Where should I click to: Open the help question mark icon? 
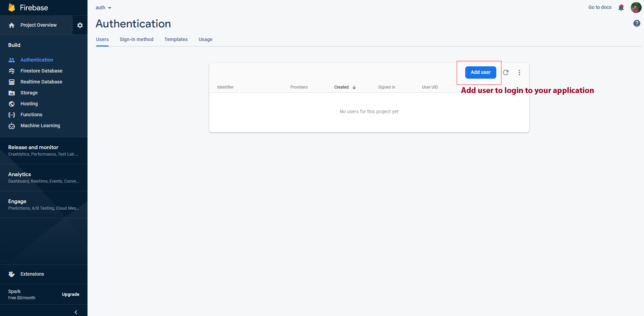(636, 23)
